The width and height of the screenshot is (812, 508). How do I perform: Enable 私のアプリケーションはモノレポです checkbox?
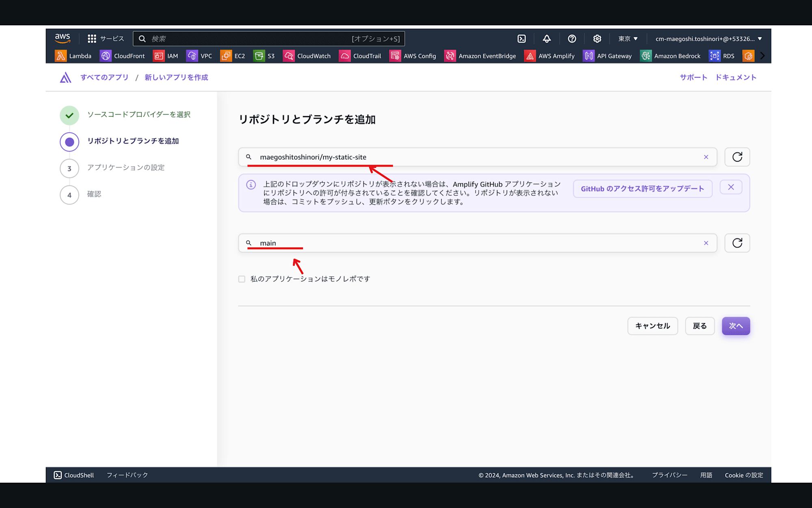pos(242,278)
